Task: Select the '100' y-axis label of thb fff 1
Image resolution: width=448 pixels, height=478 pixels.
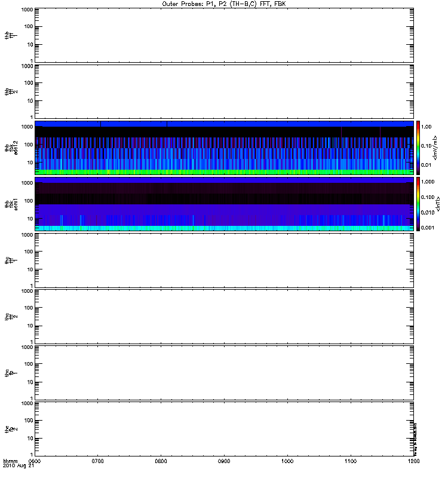Action: tap(28, 27)
